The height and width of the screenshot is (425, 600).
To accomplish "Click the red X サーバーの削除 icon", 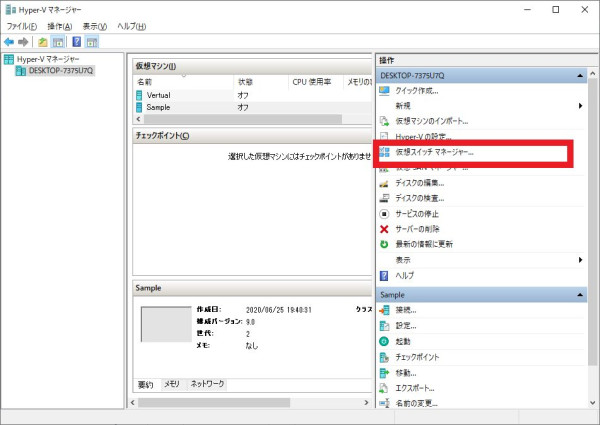I will click(x=384, y=229).
